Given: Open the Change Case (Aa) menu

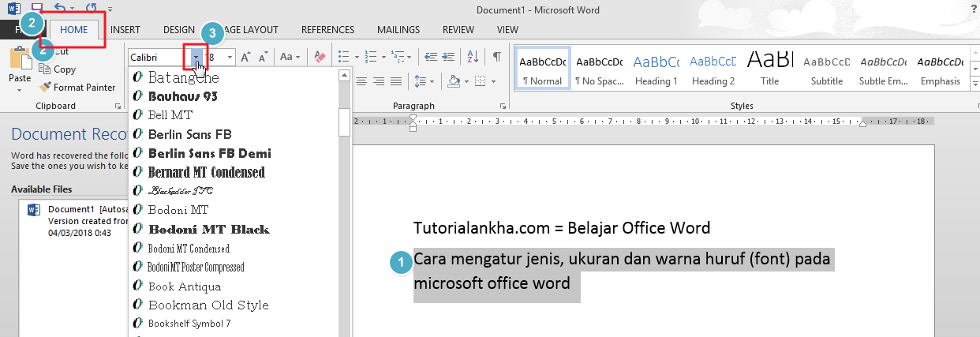Looking at the screenshot, I should coord(289,57).
